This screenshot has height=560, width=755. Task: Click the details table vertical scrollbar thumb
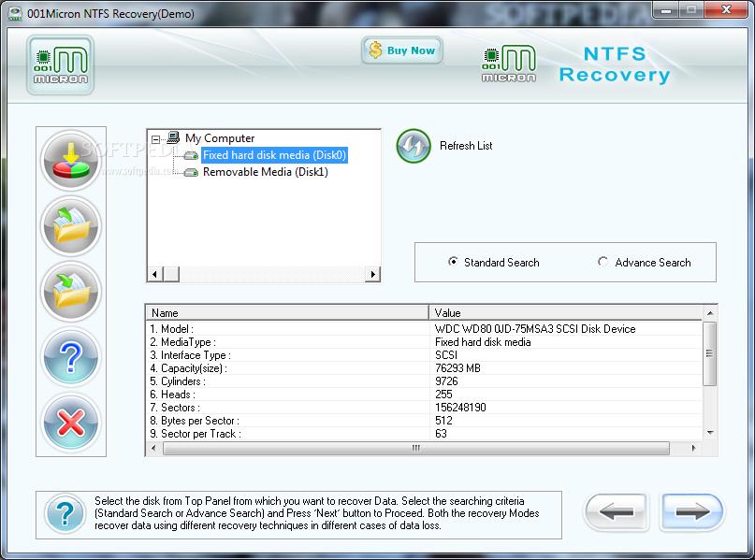point(710,353)
